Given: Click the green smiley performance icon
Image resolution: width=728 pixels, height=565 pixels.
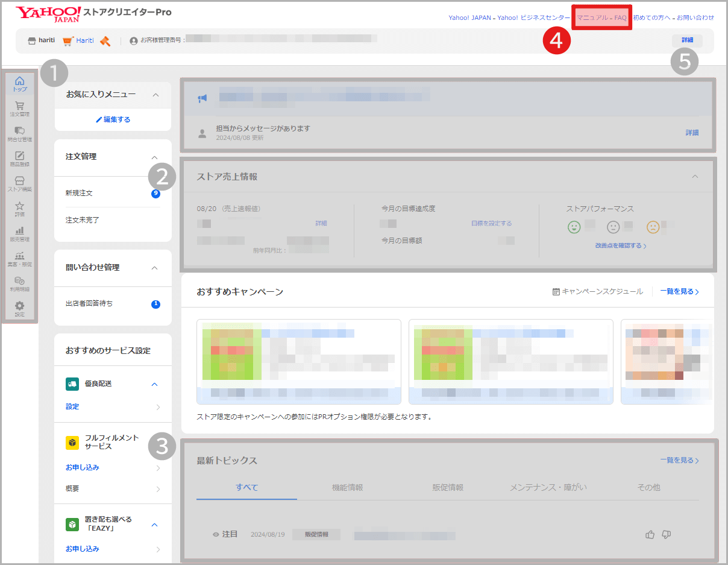Looking at the screenshot, I should pos(574,227).
